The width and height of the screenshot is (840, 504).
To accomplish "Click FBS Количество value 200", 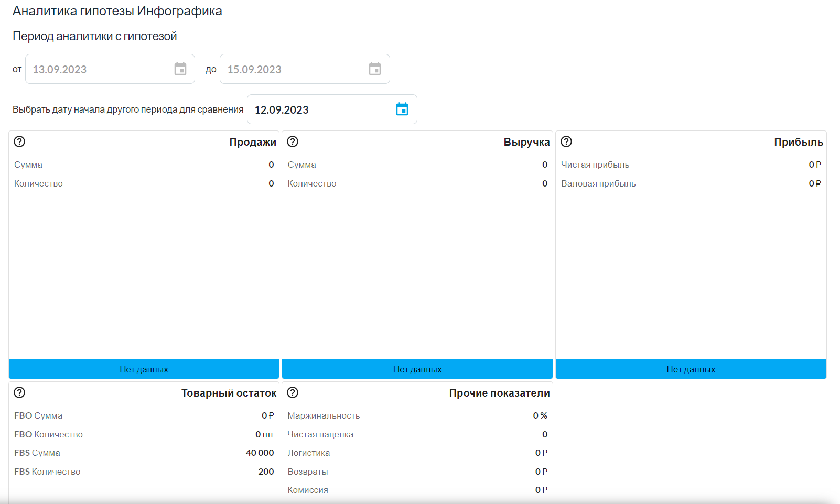I will (x=266, y=472).
